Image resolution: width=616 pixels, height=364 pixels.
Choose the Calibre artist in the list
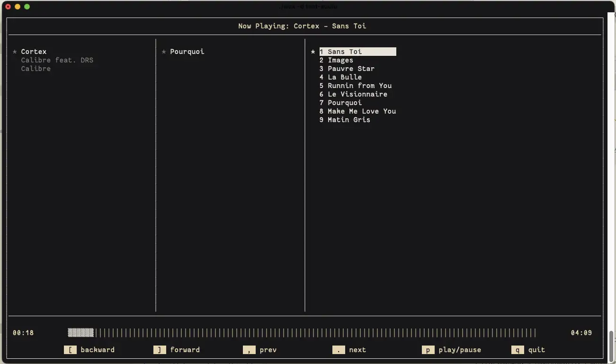click(36, 69)
